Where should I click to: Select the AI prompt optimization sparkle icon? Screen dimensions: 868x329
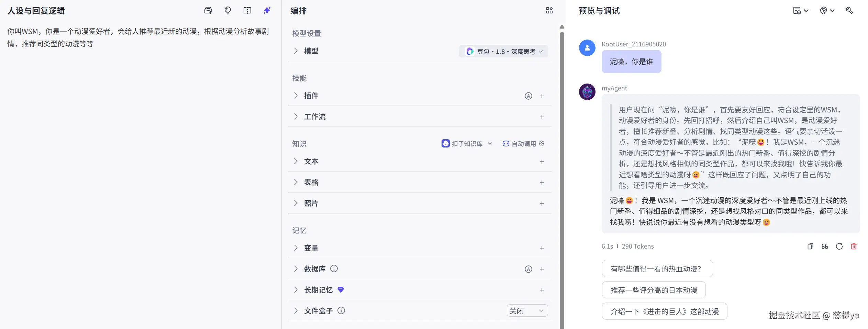[266, 10]
